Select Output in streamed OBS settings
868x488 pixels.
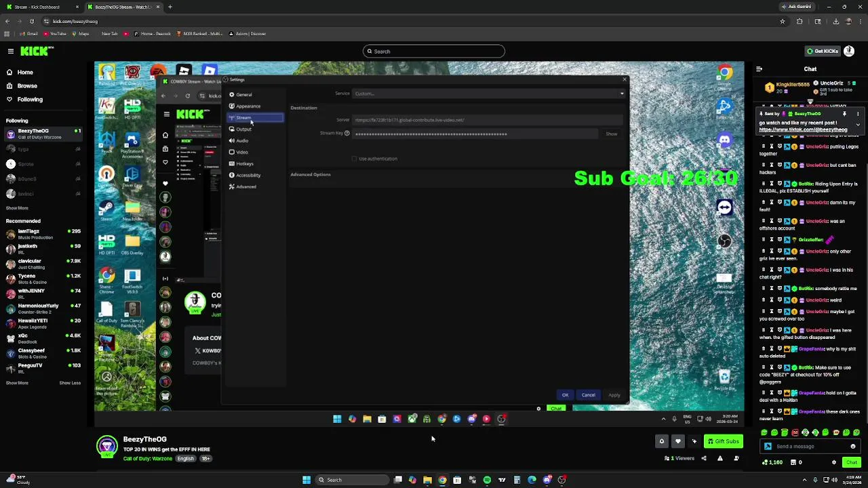coord(255,129)
